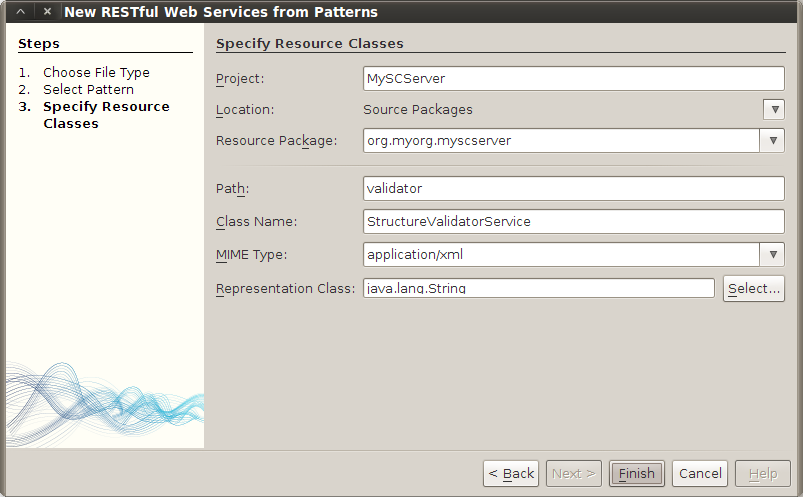
Task: Open the MIME Type dropdown arrow
Action: click(x=773, y=255)
